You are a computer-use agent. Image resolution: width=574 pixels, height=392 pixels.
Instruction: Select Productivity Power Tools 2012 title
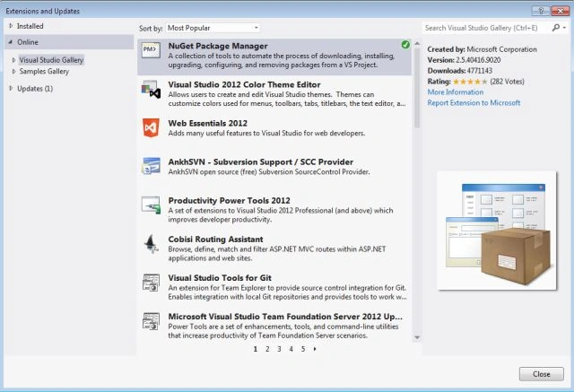(230, 201)
